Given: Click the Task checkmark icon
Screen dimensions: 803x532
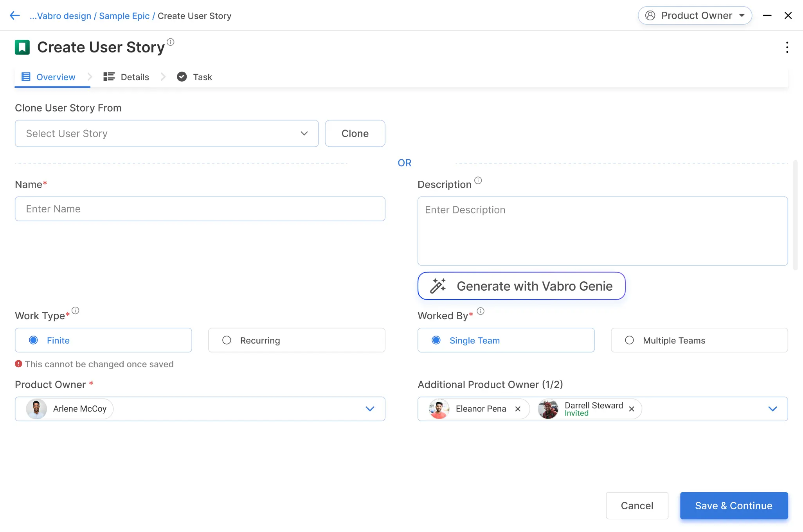Looking at the screenshot, I should point(182,77).
